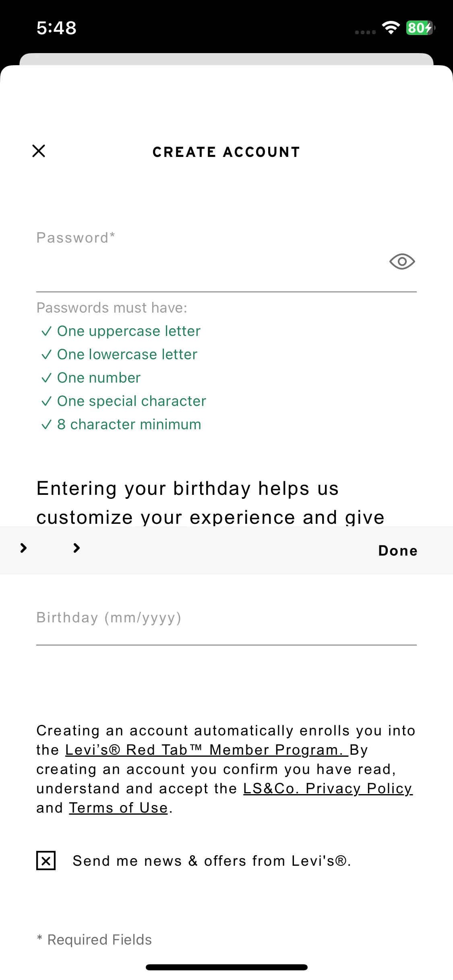Go to previous field with first keyboard arrow
This screenshot has width=453, height=980.
(23, 548)
